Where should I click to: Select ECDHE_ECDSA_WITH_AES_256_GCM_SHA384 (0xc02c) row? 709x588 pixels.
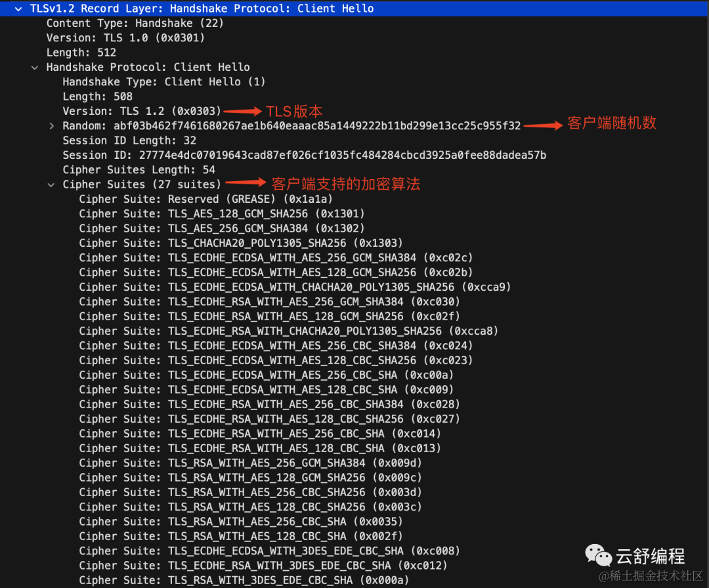276,258
